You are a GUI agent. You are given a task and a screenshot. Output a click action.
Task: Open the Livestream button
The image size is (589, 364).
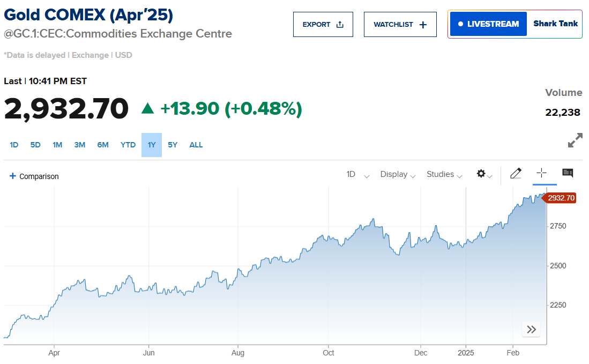point(488,24)
